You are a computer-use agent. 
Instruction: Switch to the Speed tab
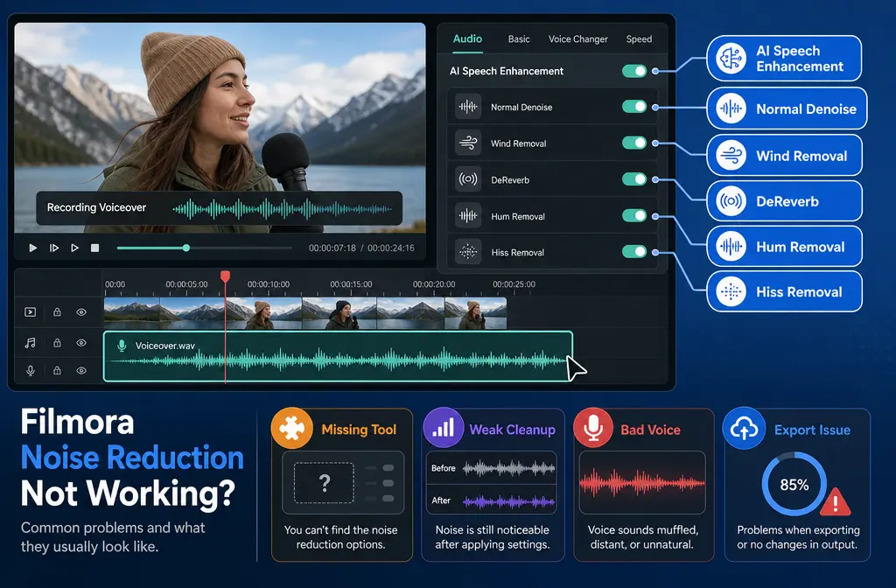pos(639,38)
